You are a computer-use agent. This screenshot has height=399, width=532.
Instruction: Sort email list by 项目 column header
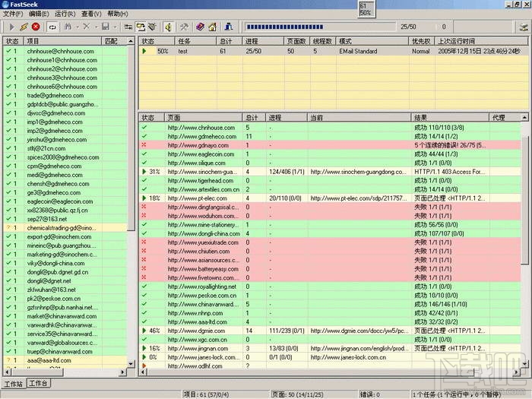[x=62, y=41]
